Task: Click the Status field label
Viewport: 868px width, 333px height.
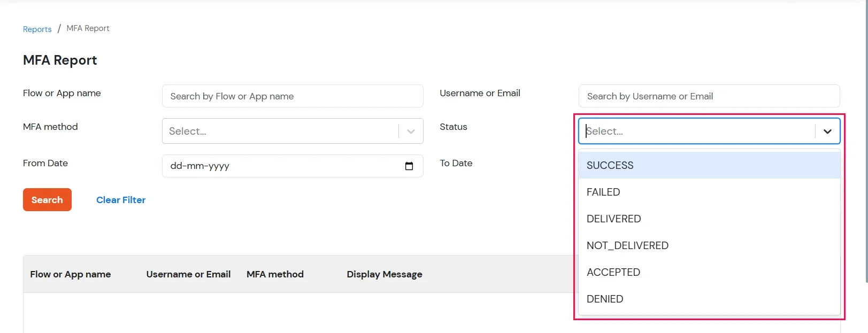Action: click(x=454, y=127)
